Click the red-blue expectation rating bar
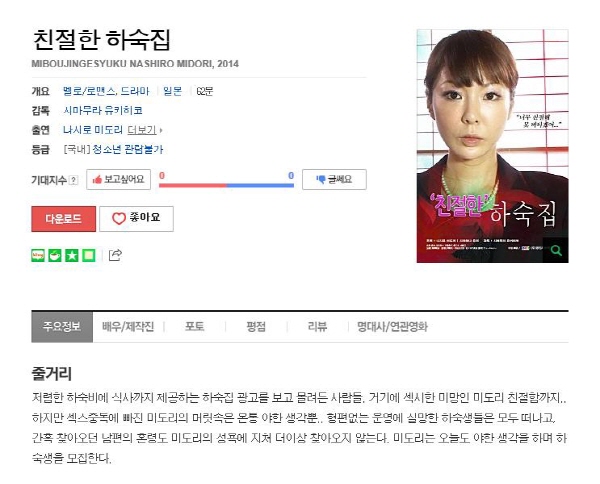 (x=226, y=186)
